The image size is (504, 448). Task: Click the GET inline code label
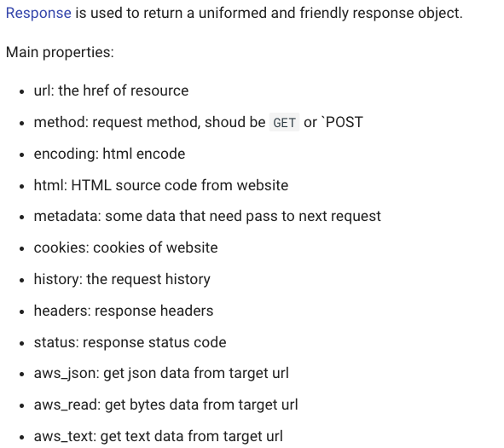tap(284, 123)
